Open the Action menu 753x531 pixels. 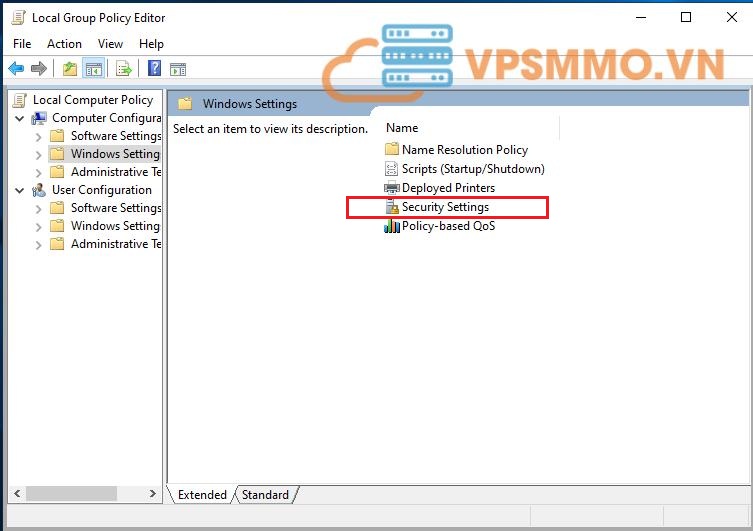click(64, 44)
